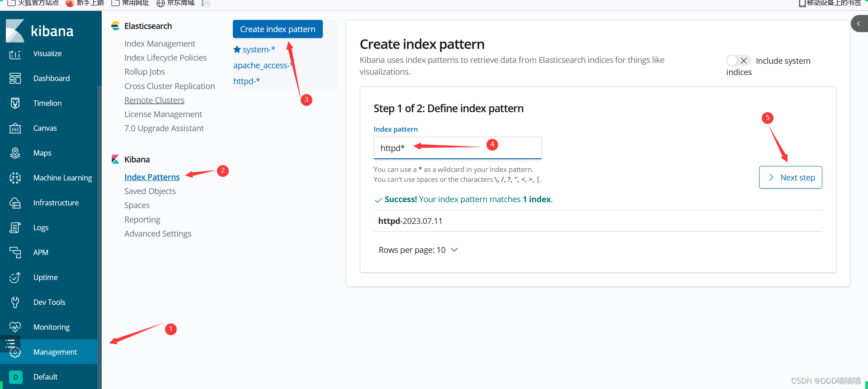
Task: Open Cross Cluster Replication link
Action: coord(170,86)
